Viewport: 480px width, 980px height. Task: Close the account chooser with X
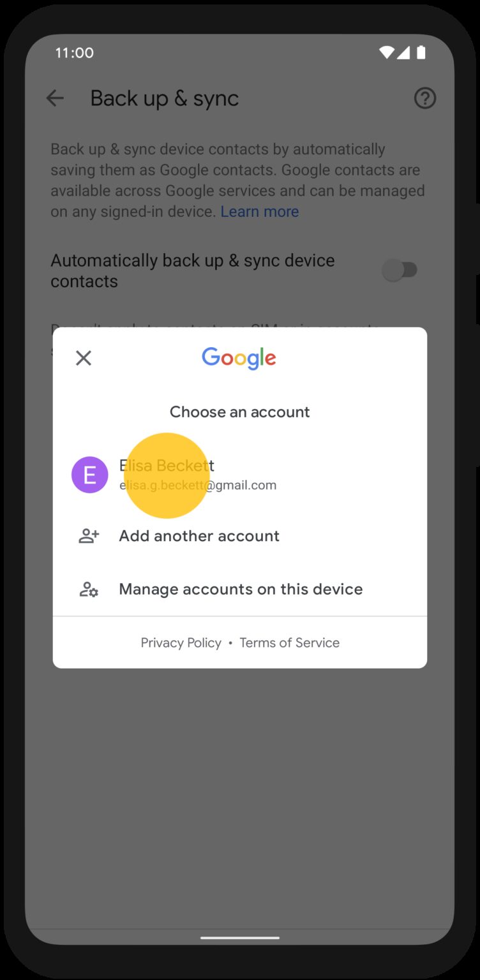coord(84,358)
